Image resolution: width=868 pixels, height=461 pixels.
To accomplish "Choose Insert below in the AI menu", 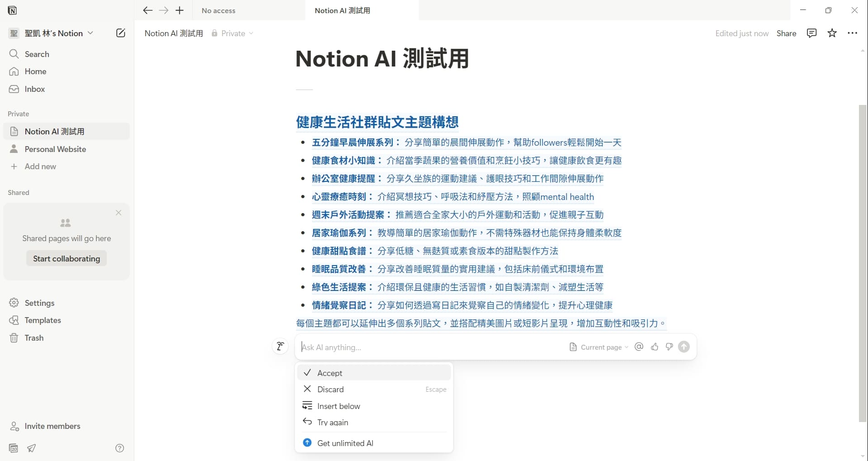I will point(339,405).
